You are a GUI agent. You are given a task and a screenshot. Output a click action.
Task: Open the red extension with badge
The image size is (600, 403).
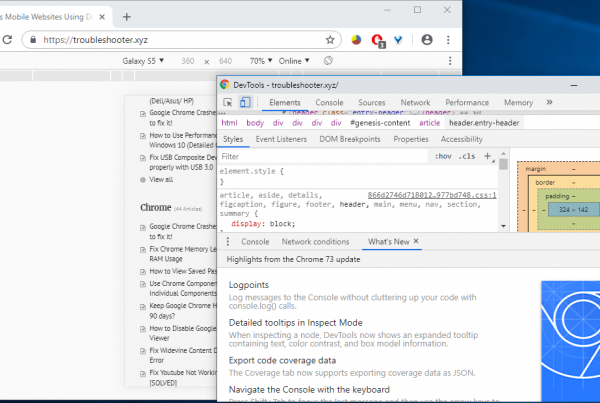click(x=378, y=40)
